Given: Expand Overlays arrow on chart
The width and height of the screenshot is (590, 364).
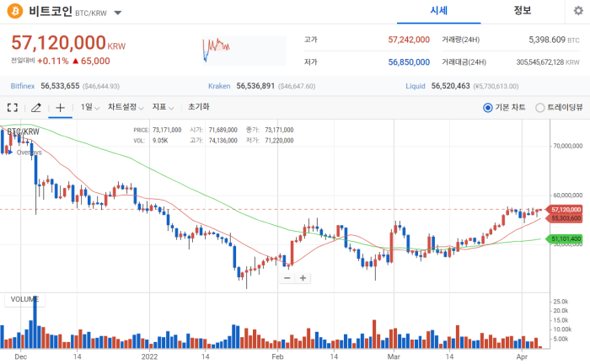Looking at the screenshot, I should [x=10, y=153].
